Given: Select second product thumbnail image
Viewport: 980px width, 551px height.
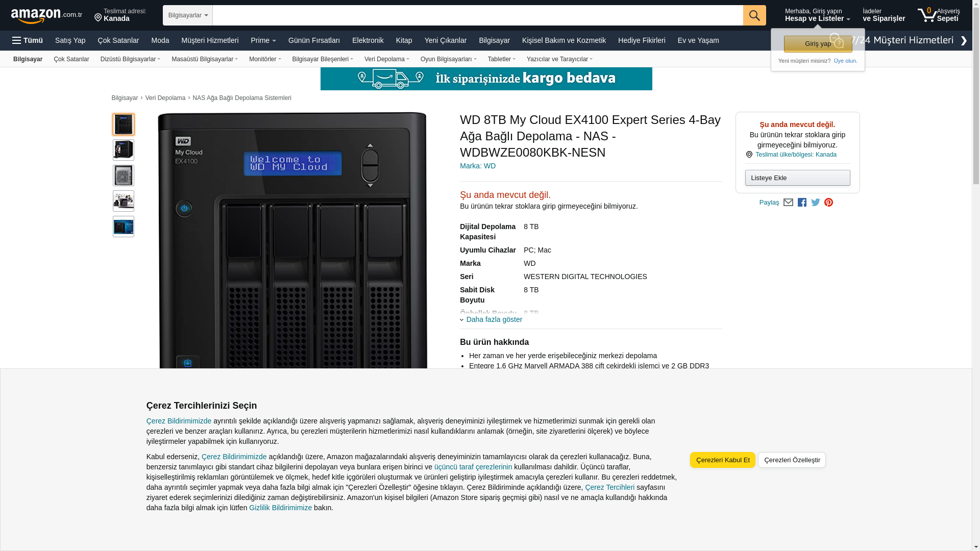Looking at the screenshot, I should point(124,150).
